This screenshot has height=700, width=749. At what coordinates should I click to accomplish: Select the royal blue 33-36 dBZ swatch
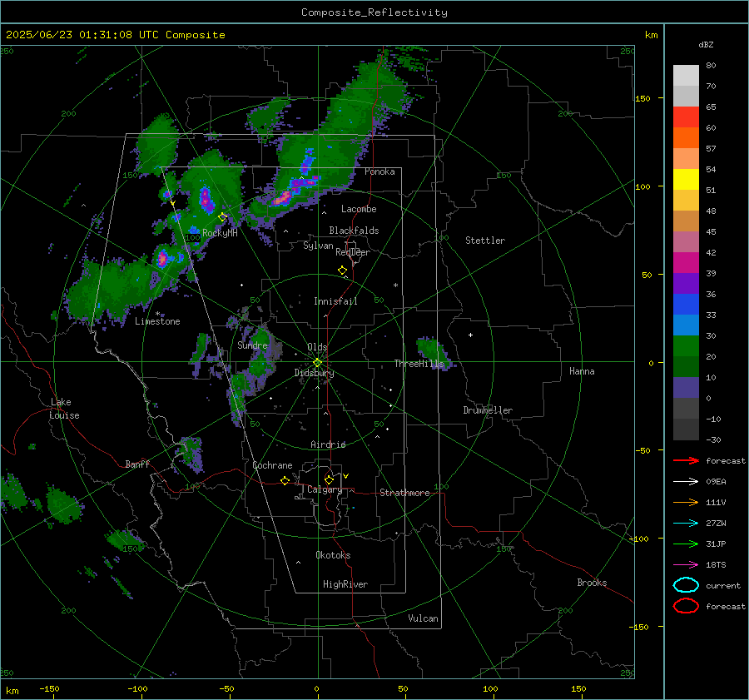[x=686, y=305]
